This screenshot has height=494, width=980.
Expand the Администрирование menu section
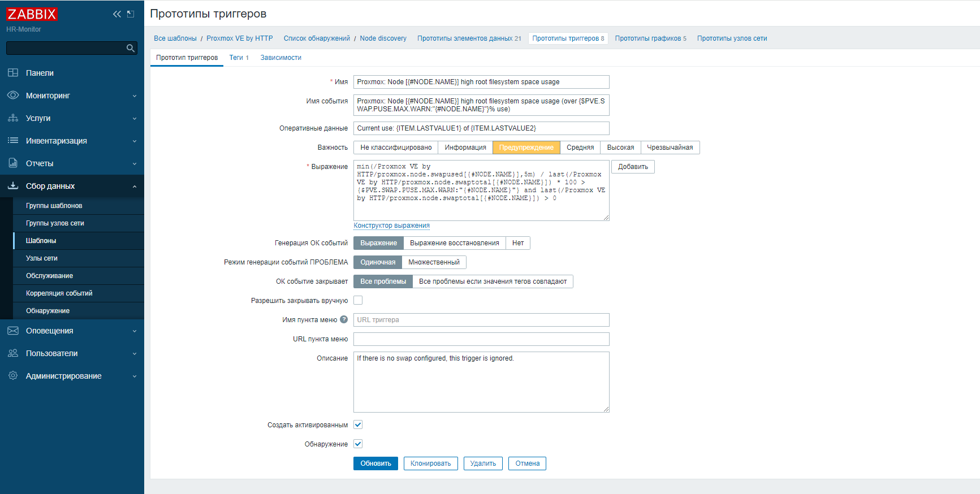tap(135, 376)
